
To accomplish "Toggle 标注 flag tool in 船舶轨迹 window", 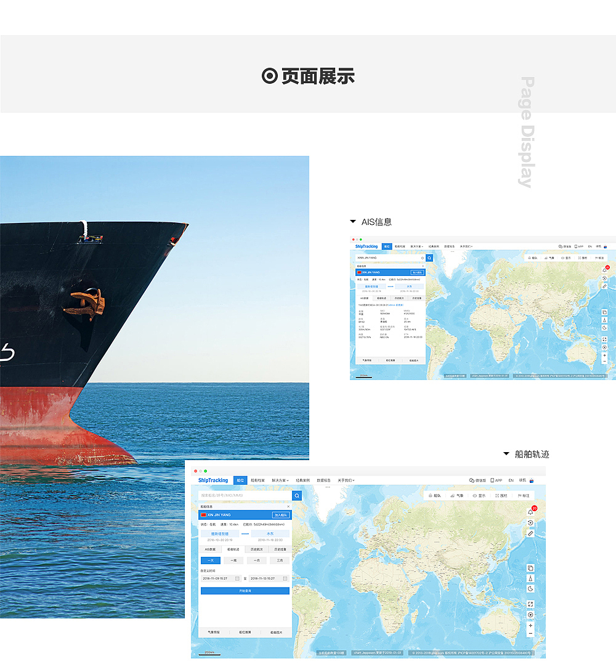I will tap(524, 495).
